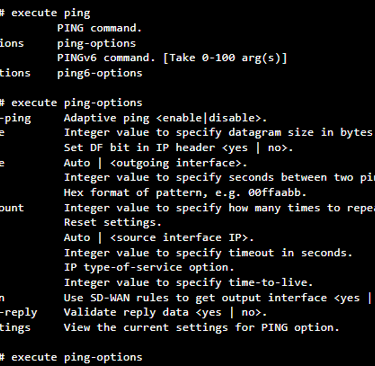This screenshot has width=375, height=366.
Task: Click the 'Auto | <outgoing interface>' line
Action: pyautogui.click(x=155, y=163)
